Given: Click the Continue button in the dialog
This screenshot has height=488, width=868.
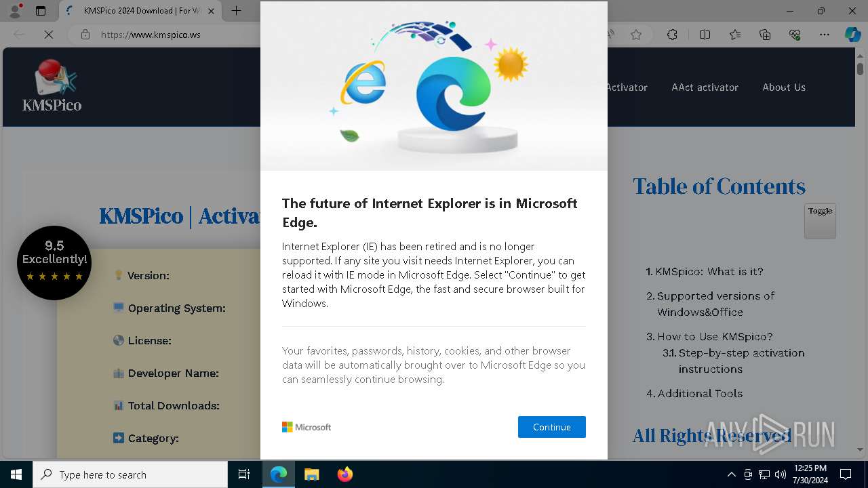Looking at the screenshot, I should 551,427.
